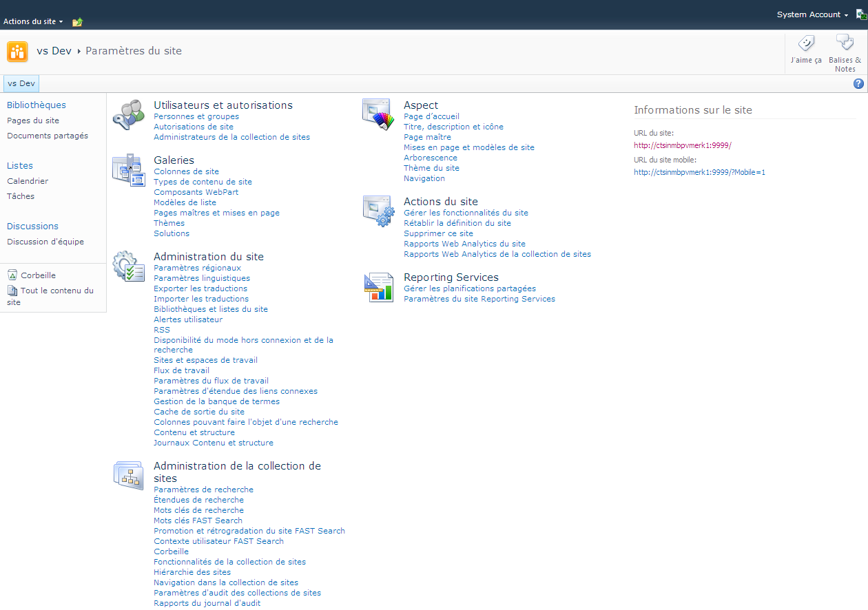Viewport: 868px width, 610px height.
Task: Click the Administration du site gear icon
Action: click(x=128, y=266)
